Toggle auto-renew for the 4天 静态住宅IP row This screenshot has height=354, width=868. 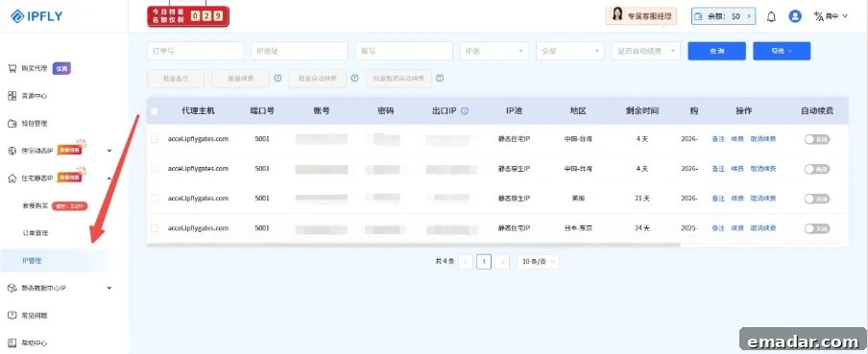click(817, 139)
